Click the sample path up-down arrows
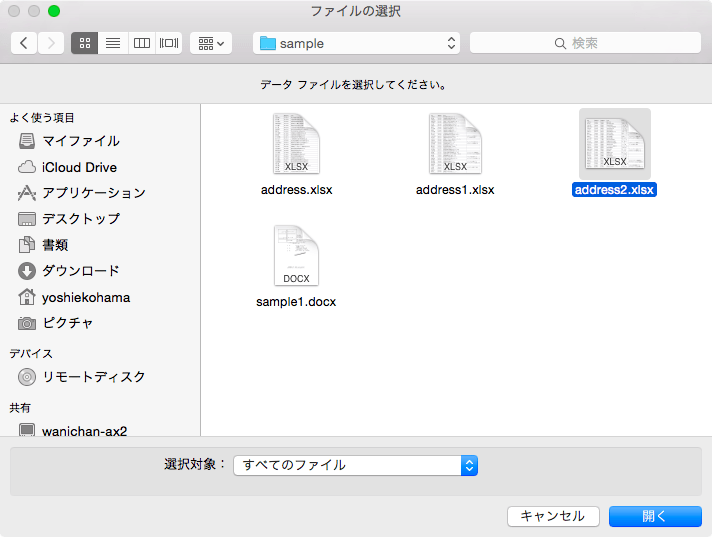Viewport: 712px width, 537px height. click(451, 43)
